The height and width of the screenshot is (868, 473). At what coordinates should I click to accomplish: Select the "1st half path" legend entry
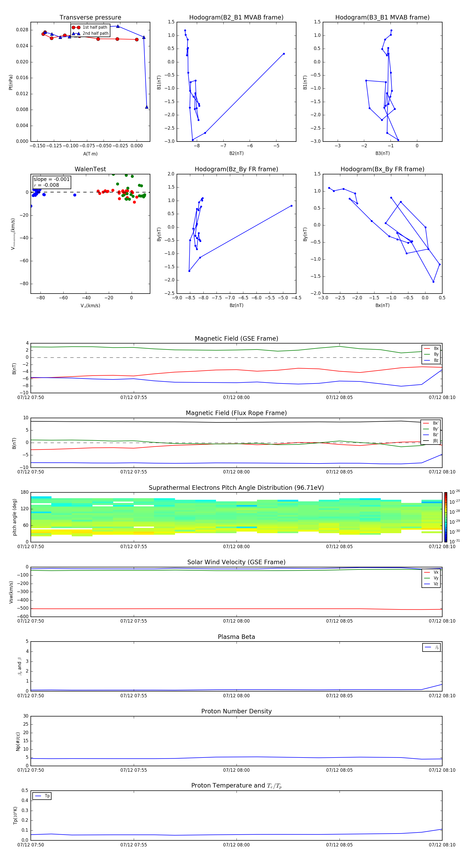(90, 27)
